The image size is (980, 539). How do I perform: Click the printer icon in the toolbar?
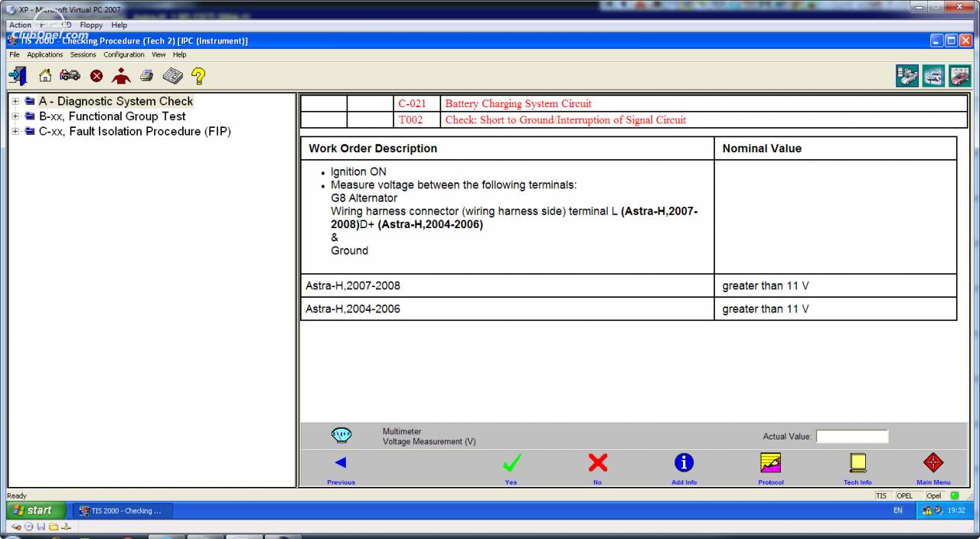coord(146,76)
